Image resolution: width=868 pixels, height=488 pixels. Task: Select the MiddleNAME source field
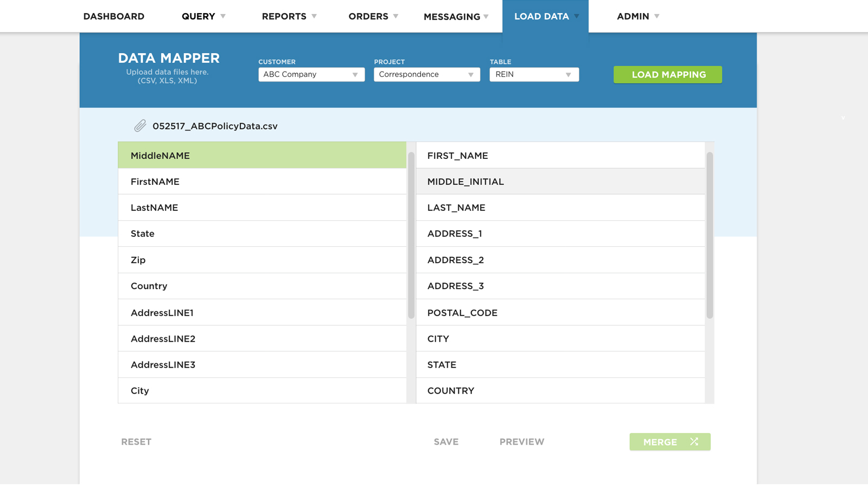click(x=262, y=155)
